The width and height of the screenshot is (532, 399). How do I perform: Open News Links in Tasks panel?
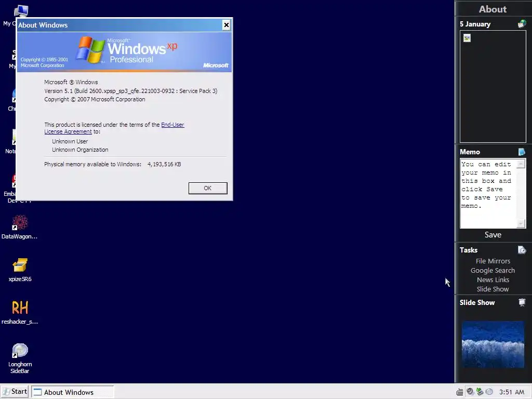pos(493,280)
